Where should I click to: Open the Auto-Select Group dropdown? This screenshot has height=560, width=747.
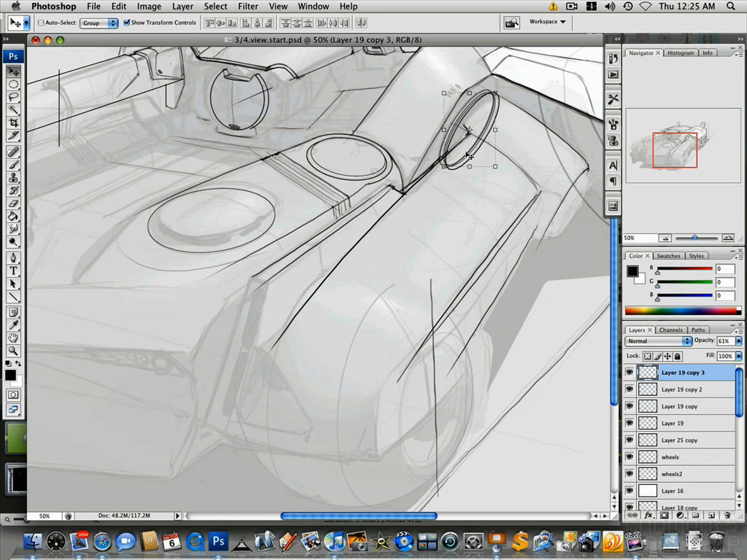98,23
